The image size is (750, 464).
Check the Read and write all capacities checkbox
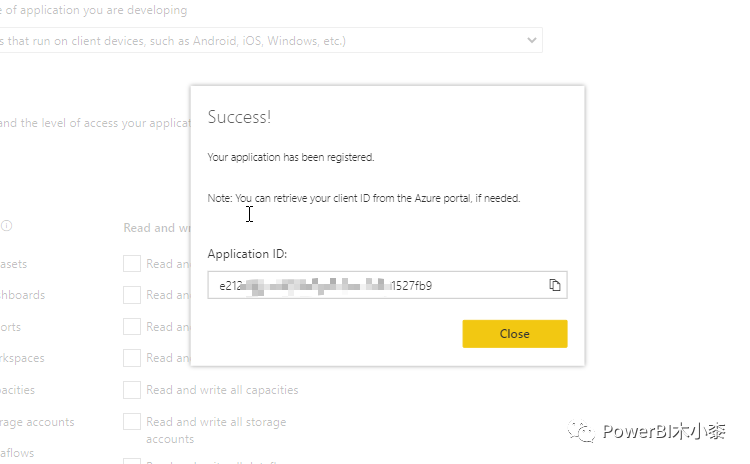[x=132, y=390]
